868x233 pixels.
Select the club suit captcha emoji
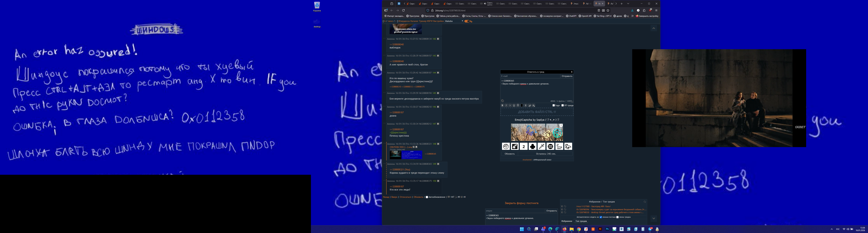click(x=532, y=146)
